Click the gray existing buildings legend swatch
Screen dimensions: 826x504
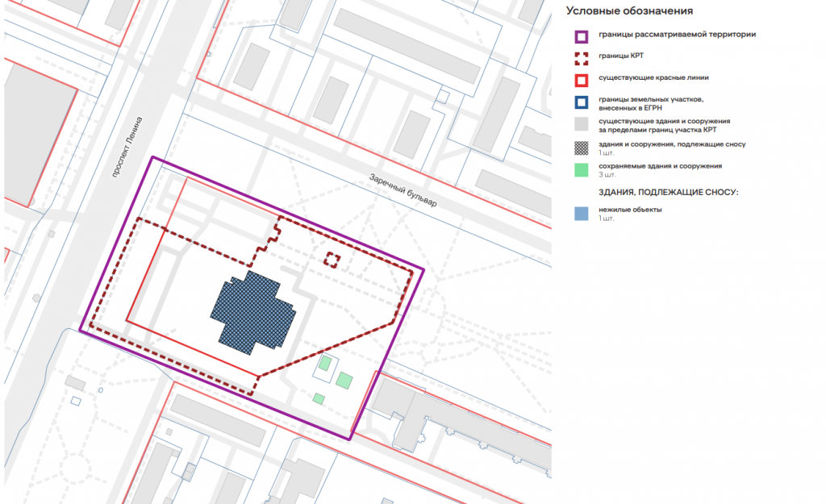point(580,125)
